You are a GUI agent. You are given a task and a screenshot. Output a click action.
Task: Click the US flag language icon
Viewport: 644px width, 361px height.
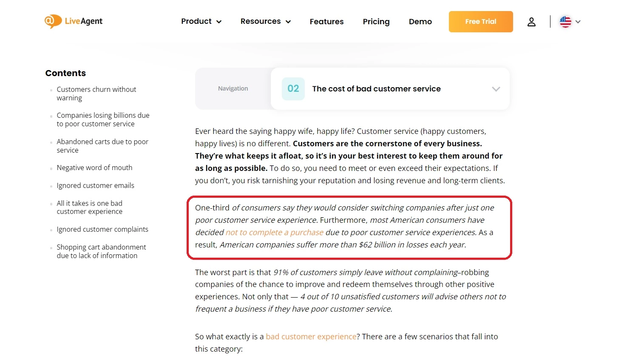tap(565, 22)
